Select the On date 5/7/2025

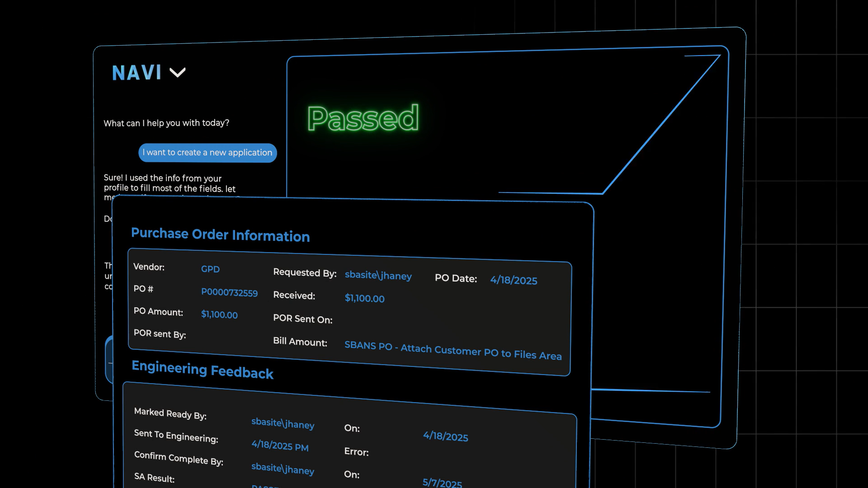tap(442, 483)
